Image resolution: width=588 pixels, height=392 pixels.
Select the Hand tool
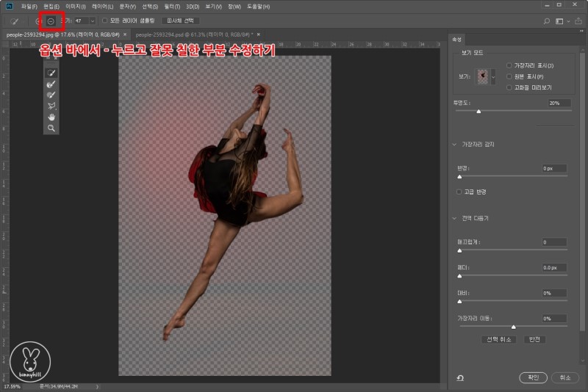click(x=51, y=117)
